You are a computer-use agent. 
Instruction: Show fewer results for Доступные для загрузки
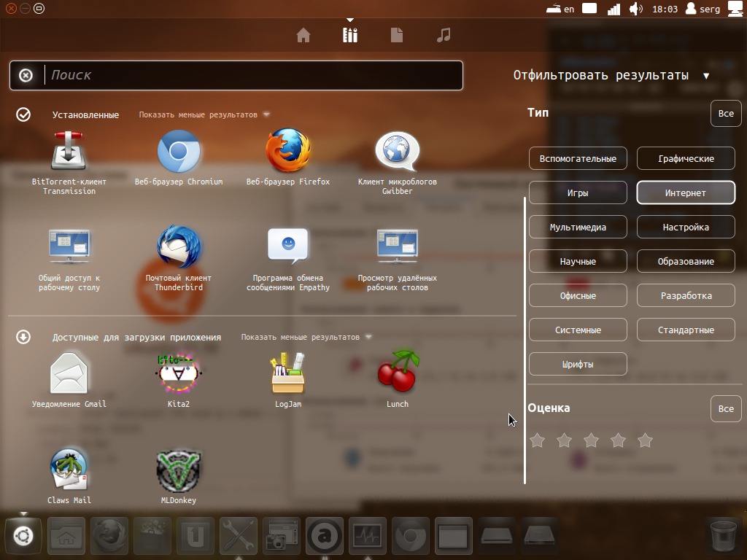click(x=306, y=337)
